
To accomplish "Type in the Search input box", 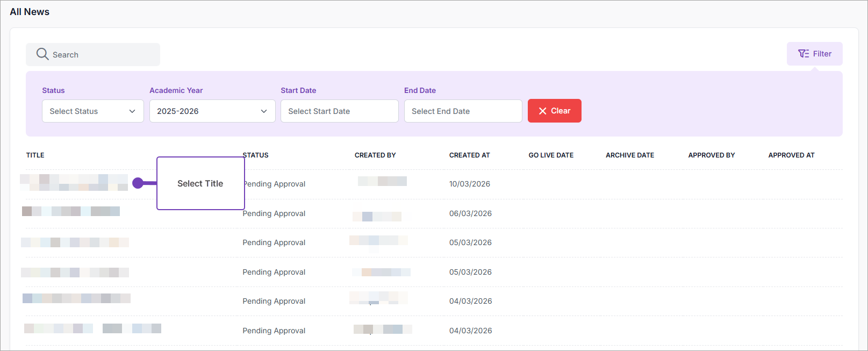I will pos(102,55).
